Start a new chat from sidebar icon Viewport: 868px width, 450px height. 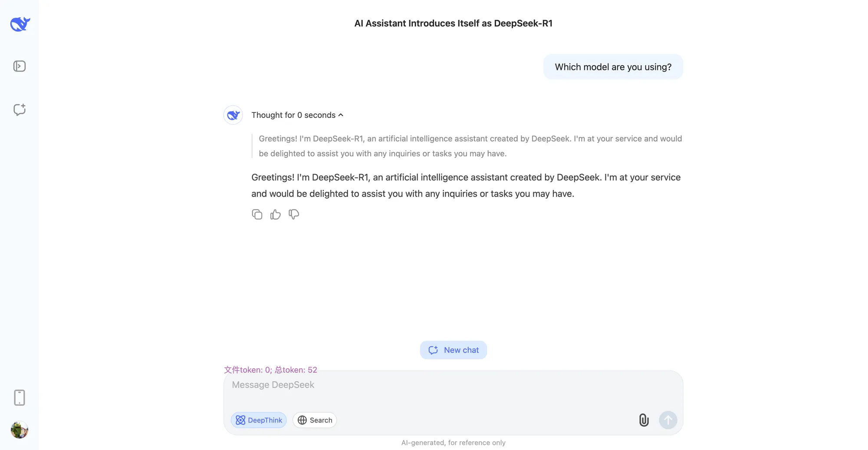(x=20, y=109)
